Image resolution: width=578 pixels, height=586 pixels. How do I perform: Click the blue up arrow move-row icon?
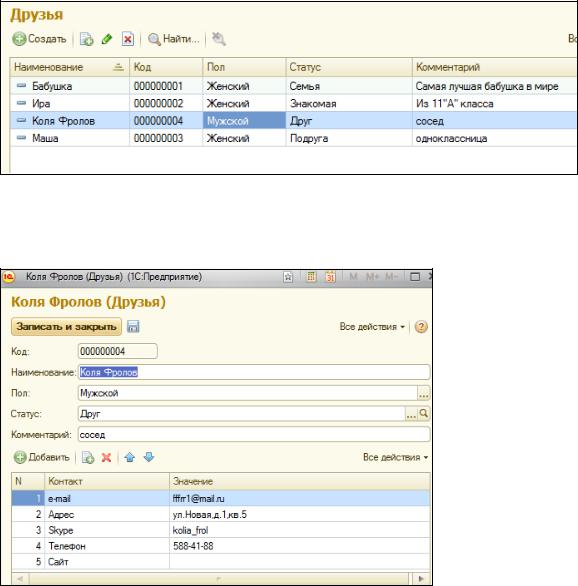click(x=130, y=457)
